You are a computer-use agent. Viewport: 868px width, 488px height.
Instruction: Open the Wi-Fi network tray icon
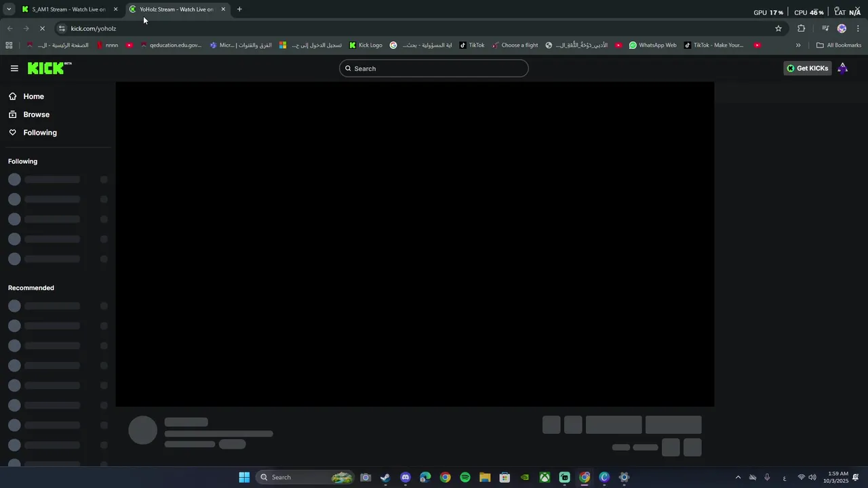(x=801, y=477)
